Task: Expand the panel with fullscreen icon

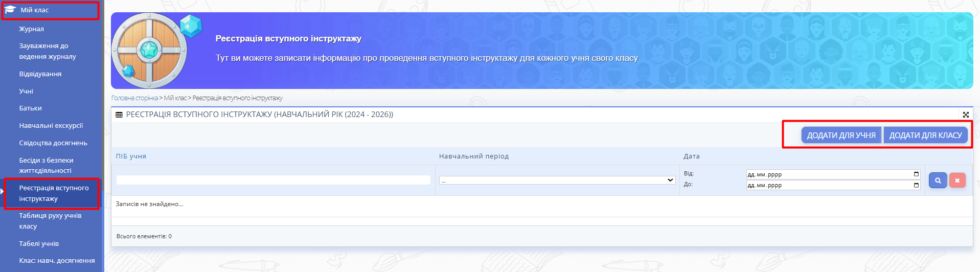Action: click(966, 115)
